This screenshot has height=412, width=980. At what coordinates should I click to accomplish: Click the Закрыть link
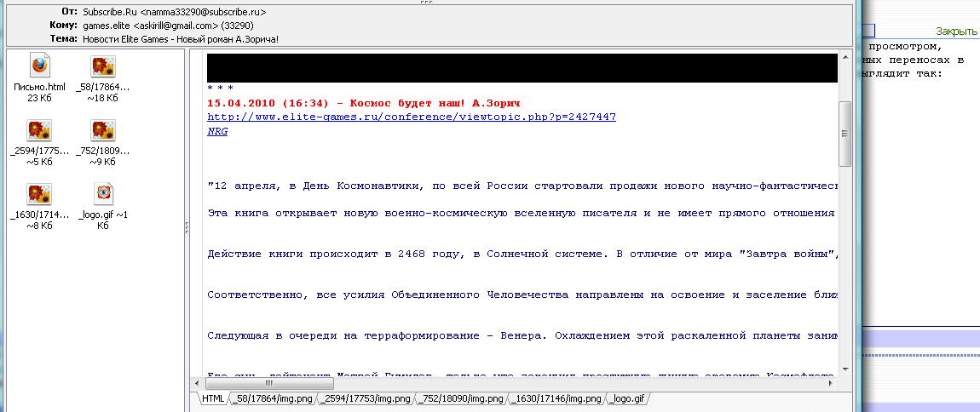(956, 31)
